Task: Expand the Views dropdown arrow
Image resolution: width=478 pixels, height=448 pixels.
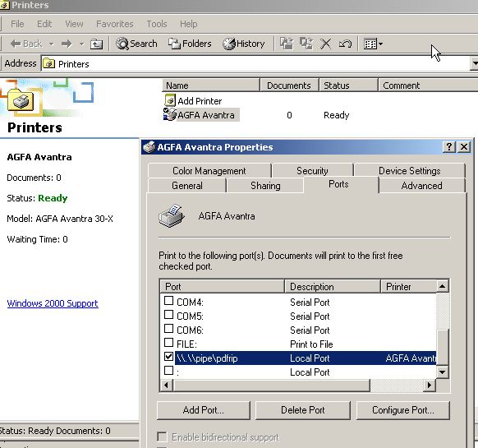Action: (x=380, y=44)
